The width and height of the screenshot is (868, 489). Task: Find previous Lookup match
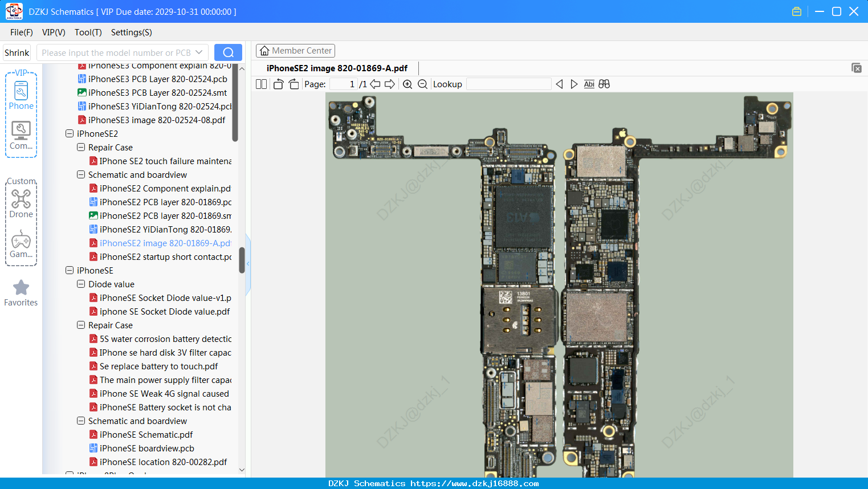559,84
